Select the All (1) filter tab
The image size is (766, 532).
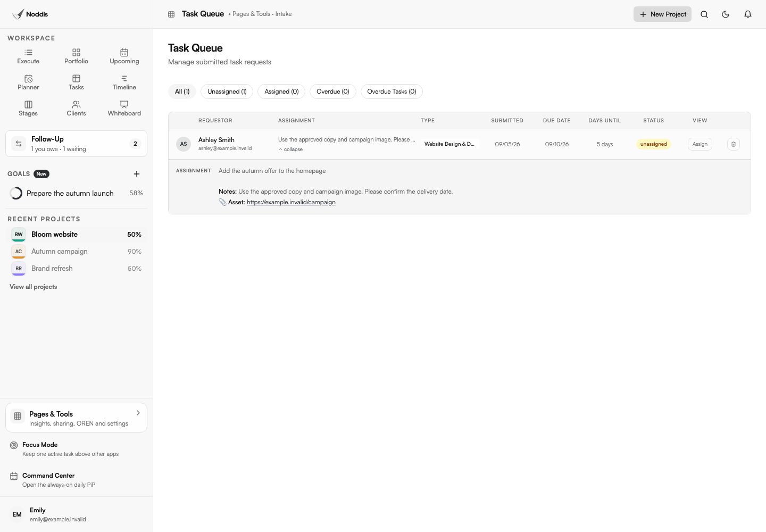point(182,92)
